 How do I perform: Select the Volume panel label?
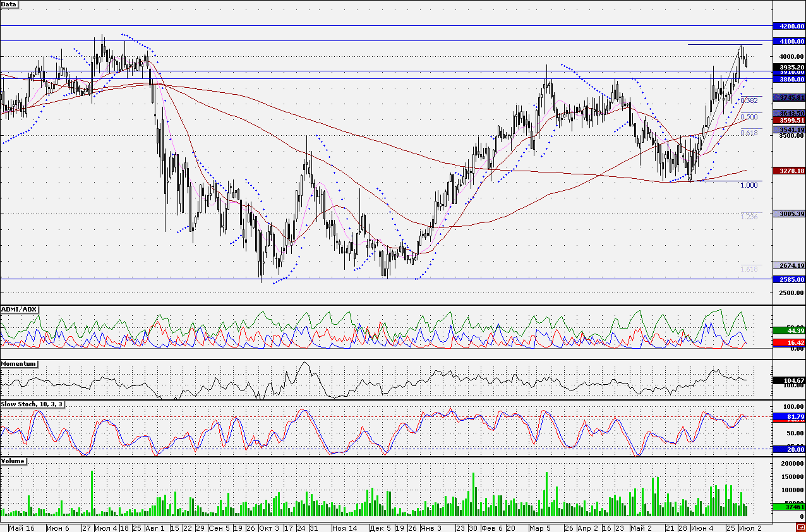[13, 461]
